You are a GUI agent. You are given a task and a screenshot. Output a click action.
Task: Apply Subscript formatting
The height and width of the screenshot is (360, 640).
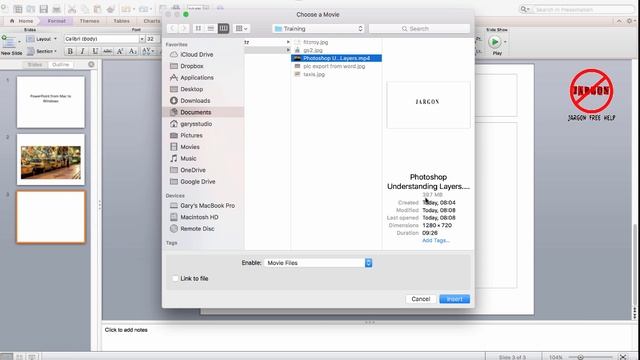tap(133, 51)
